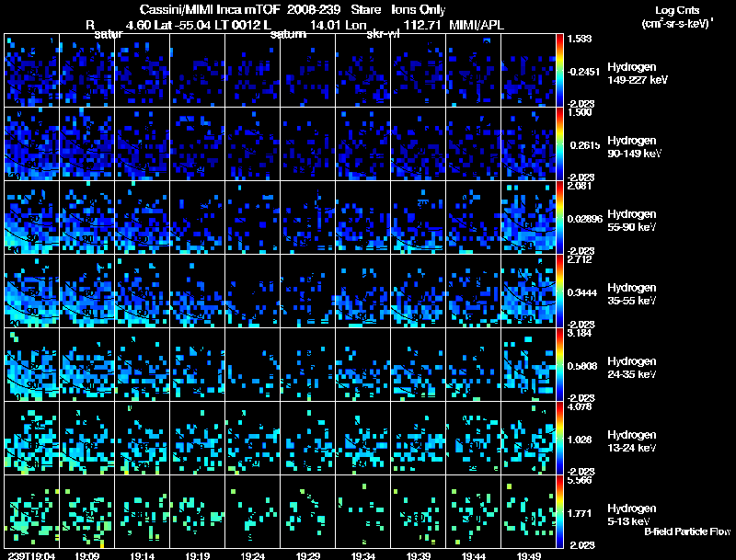Viewport: 736px width, 560px height.
Task: Select the Hydrogen 5-13 keV panel at 19:29
Action: click(308, 511)
